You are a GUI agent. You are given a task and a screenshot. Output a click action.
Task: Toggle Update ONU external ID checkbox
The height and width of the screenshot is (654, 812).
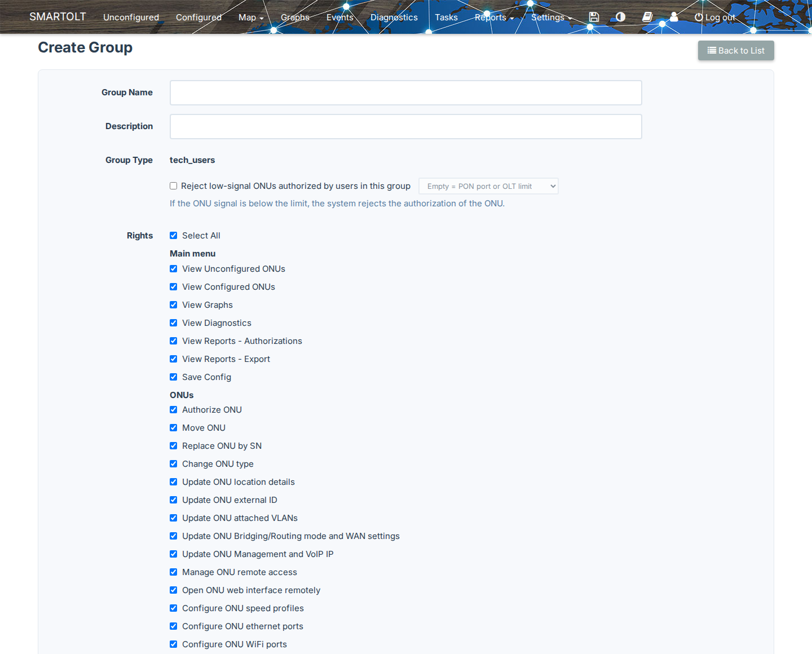coord(174,500)
